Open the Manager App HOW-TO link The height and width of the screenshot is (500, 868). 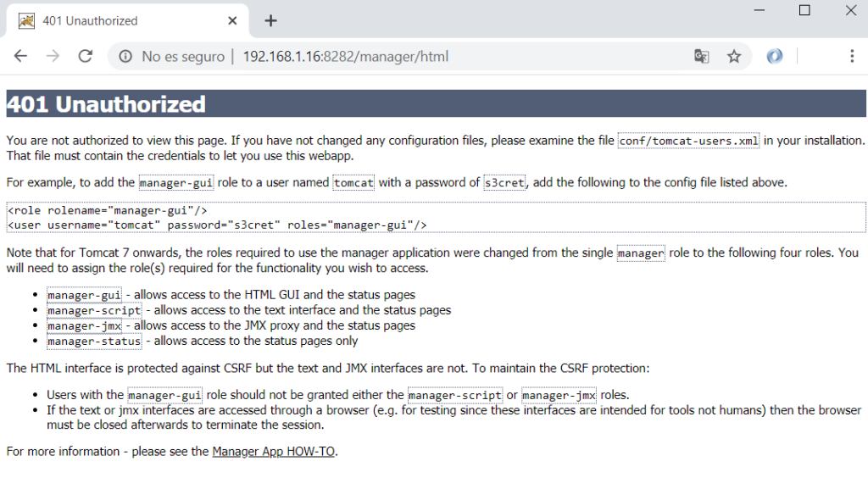[274, 452]
